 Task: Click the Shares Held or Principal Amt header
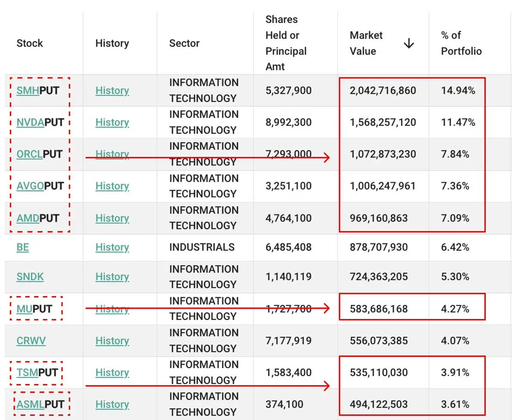point(286,43)
